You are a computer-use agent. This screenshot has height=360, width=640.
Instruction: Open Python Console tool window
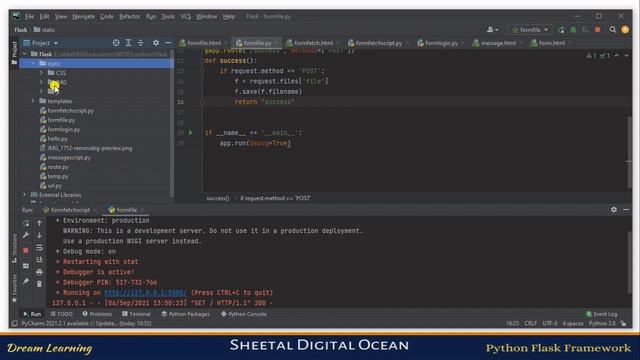click(x=244, y=314)
